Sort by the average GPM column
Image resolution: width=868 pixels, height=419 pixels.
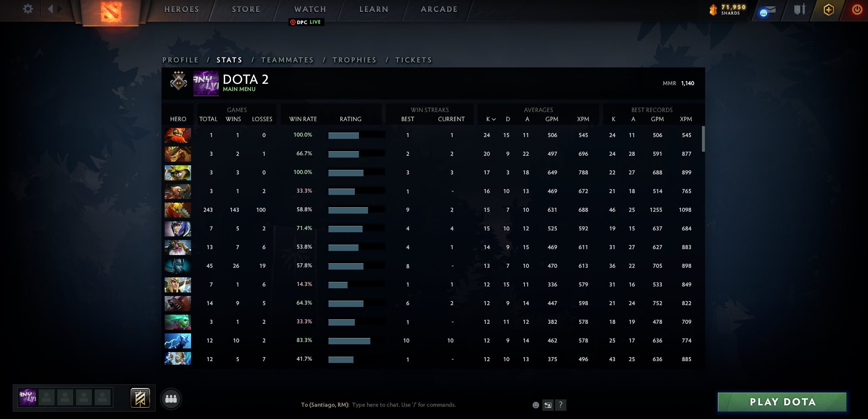point(551,119)
